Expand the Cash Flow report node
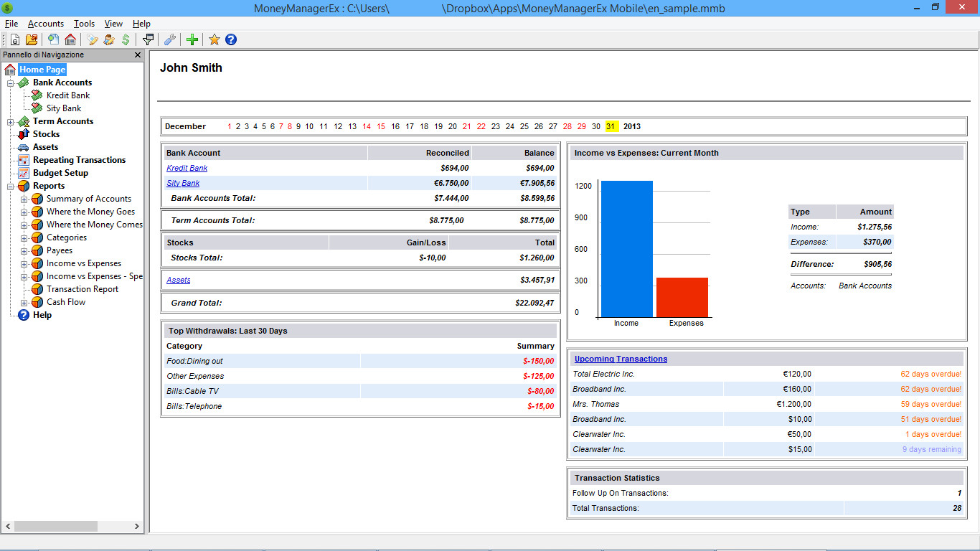Viewport: 980px width, 551px height. tap(24, 303)
